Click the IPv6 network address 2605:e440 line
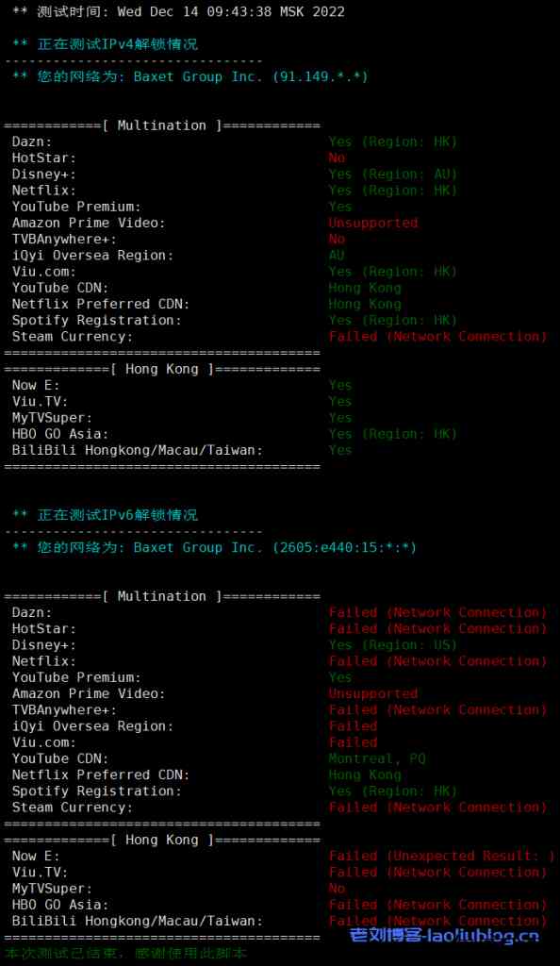Screen dimensions: 560x966 (214, 548)
